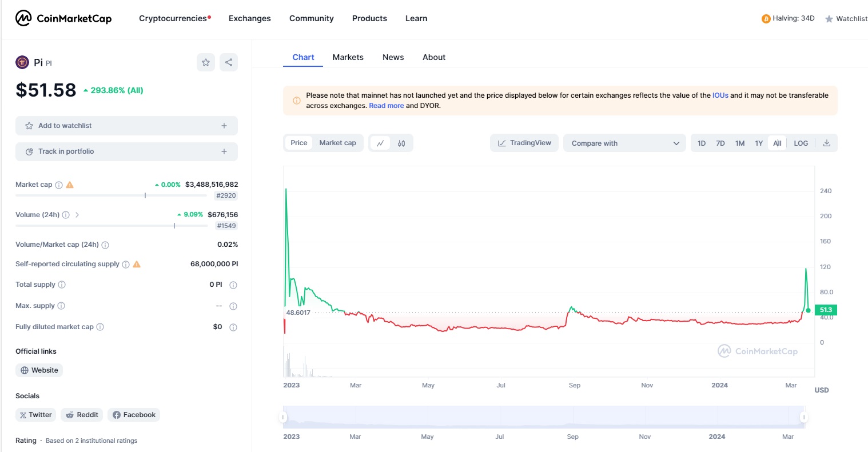Visit the official Website link
Viewport: 868px width, 452px height.
pos(39,370)
